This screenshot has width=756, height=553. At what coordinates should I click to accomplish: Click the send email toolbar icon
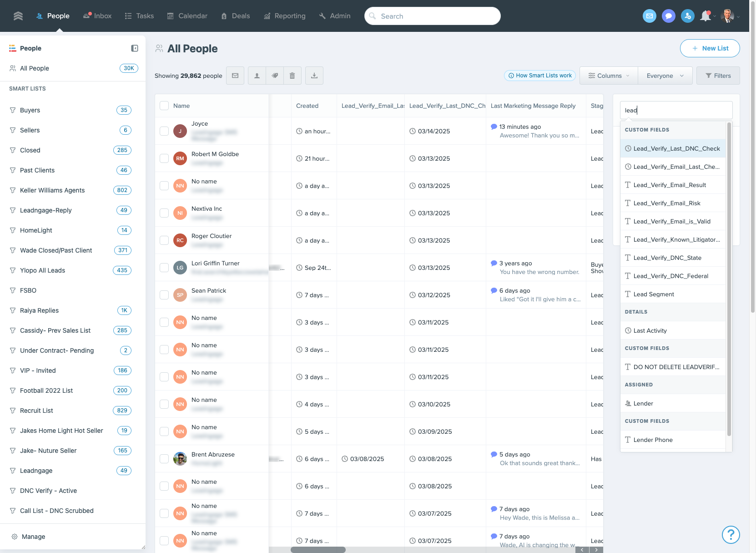[235, 76]
